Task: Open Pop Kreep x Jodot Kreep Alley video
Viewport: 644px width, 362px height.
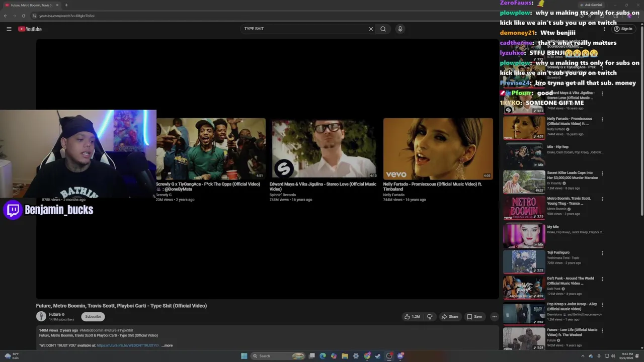Action: pos(524,313)
